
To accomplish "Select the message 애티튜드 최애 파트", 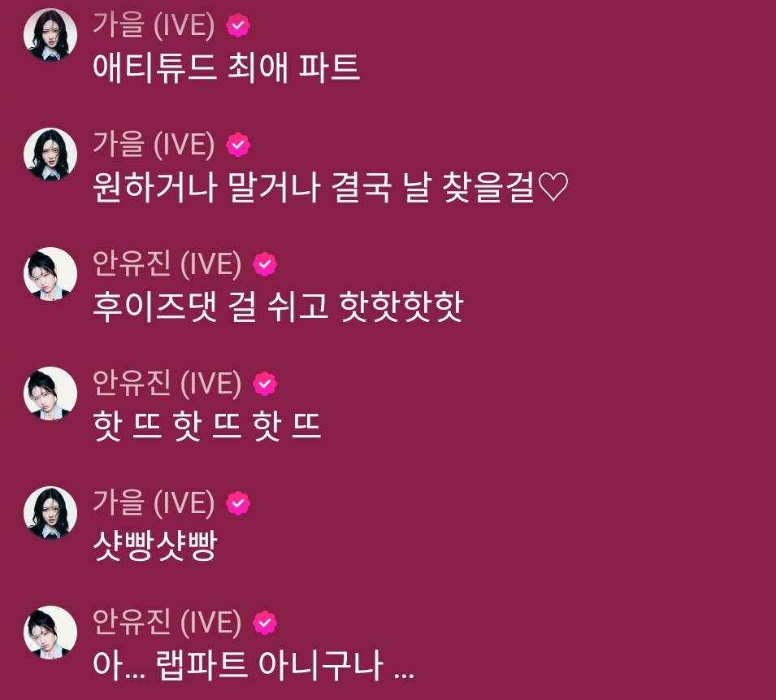I will click(x=226, y=67).
